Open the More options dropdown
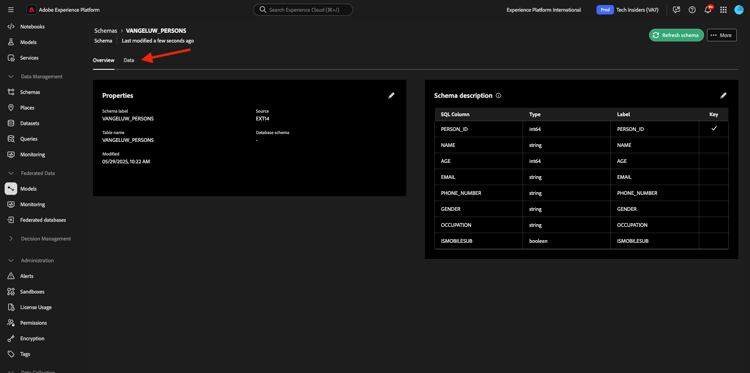 [x=721, y=35]
